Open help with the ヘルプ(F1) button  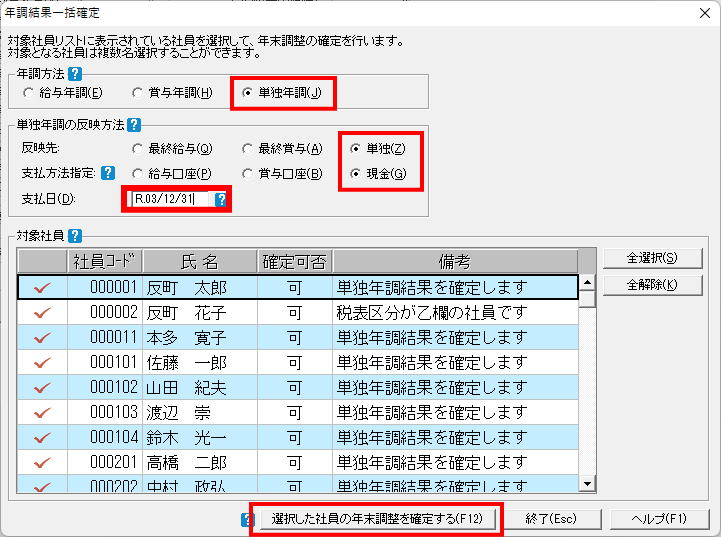pos(660,519)
